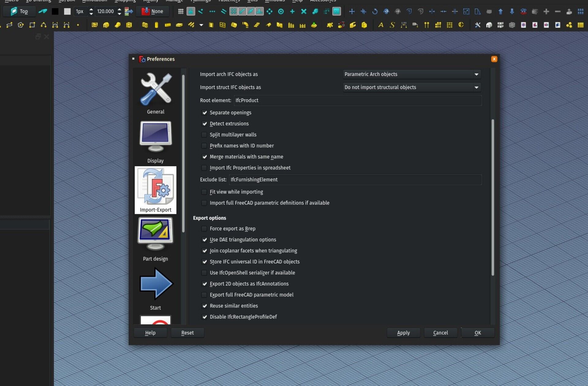Screen dimensions: 588x386
Task: Select the Import-Export preferences icon
Action: (155, 190)
